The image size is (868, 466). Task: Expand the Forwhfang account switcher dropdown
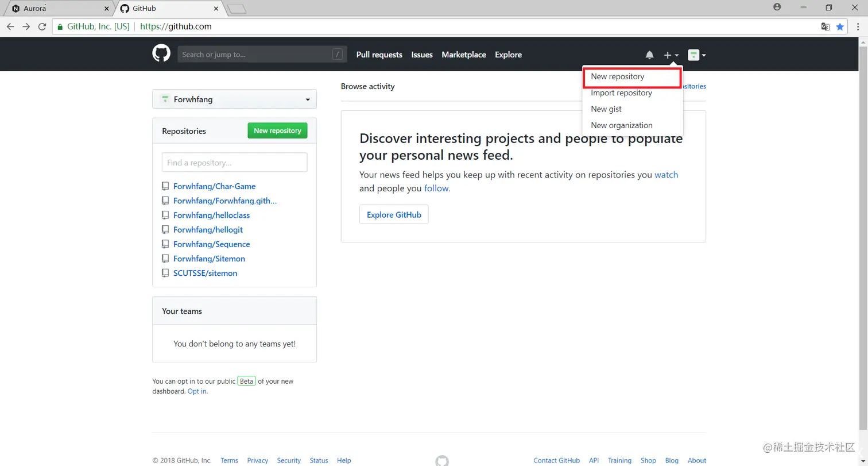click(x=234, y=99)
